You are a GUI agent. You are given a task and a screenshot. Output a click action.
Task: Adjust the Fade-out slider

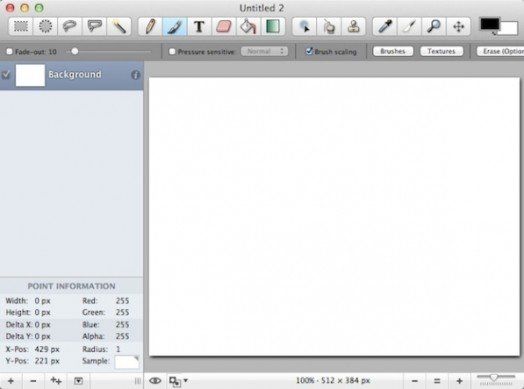[x=75, y=51]
